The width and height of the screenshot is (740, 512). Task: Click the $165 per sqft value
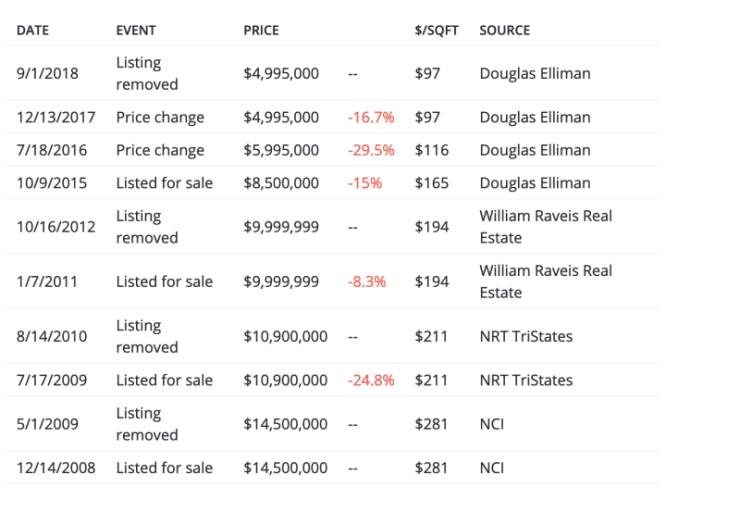(432, 183)
